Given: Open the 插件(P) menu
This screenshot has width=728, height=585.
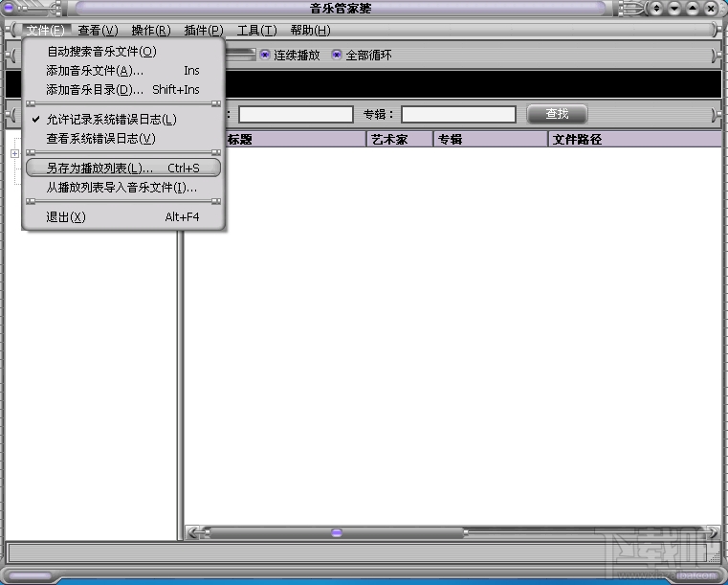Looking at the screenshot, I should pyautogui.click(x=204, y=31).
